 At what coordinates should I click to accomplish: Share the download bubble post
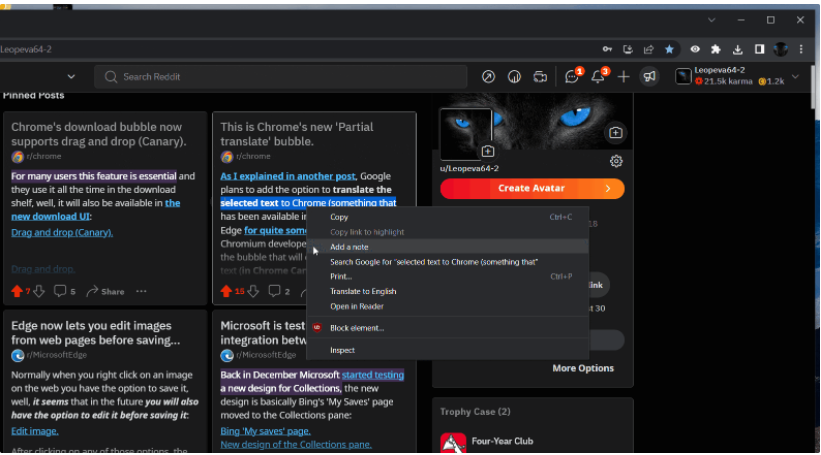point(105,291)
